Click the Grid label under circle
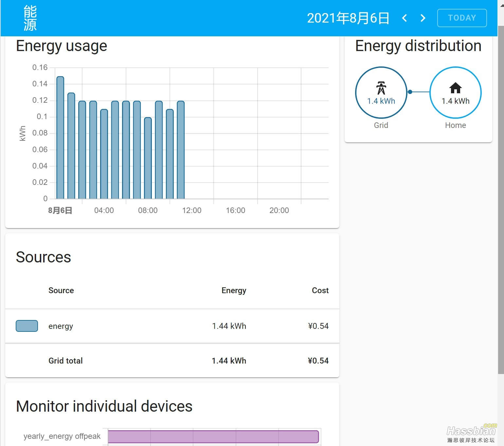This screenshot has height=446, width=504. [381, 125]
